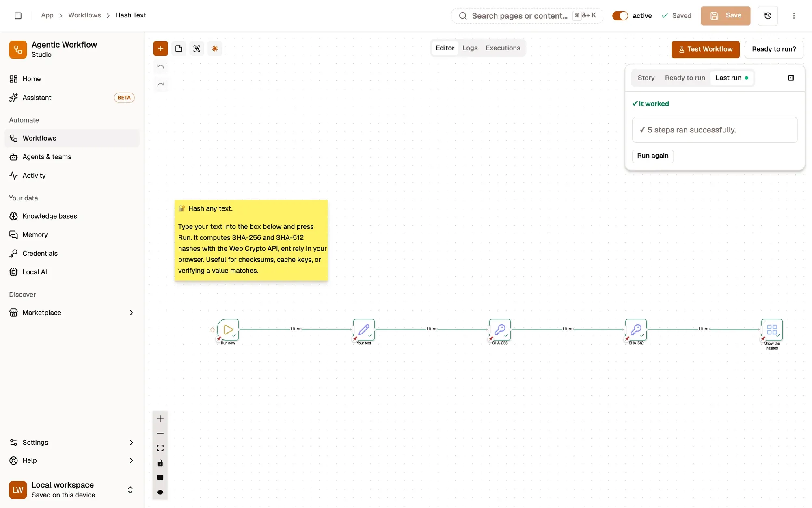Open the Ready to run tab

pyautogui.click(x=685, y=78)
